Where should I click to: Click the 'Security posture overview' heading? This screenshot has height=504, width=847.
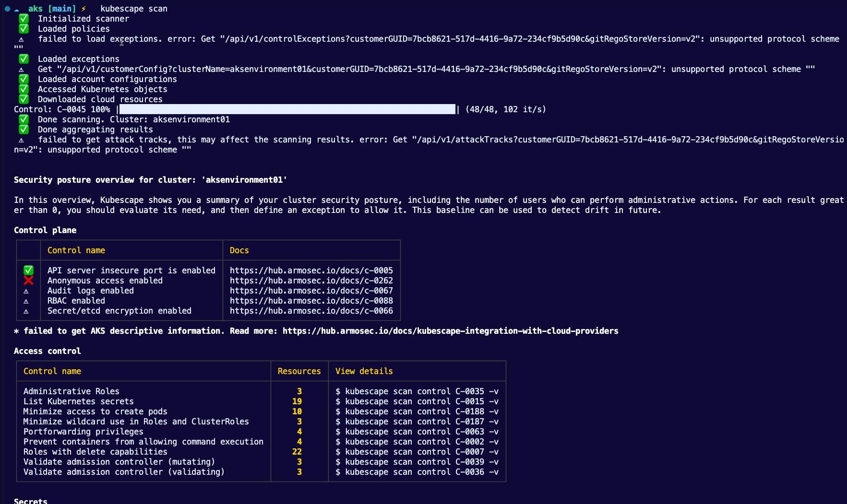(151, 180)
